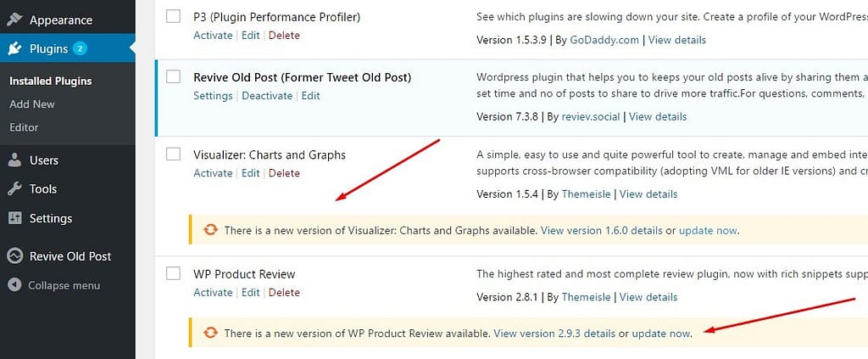Delete the Visualizer: Charts and Graphs plugin
The height and width of the screenshot is (359, 868).
pos(284,173)
